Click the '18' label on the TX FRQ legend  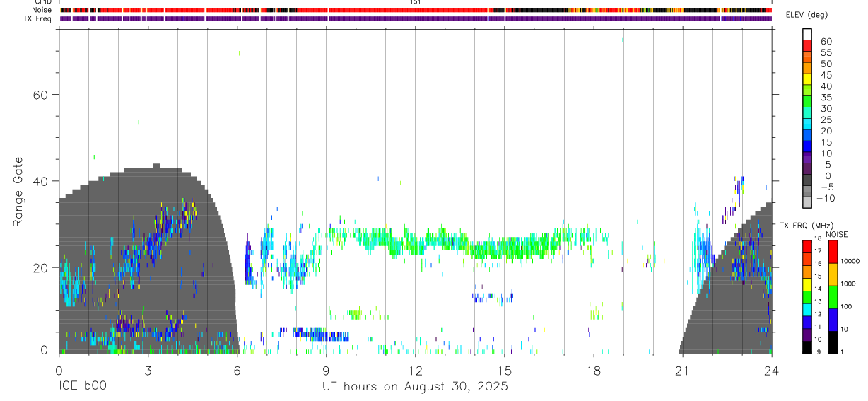click(819, 238)
